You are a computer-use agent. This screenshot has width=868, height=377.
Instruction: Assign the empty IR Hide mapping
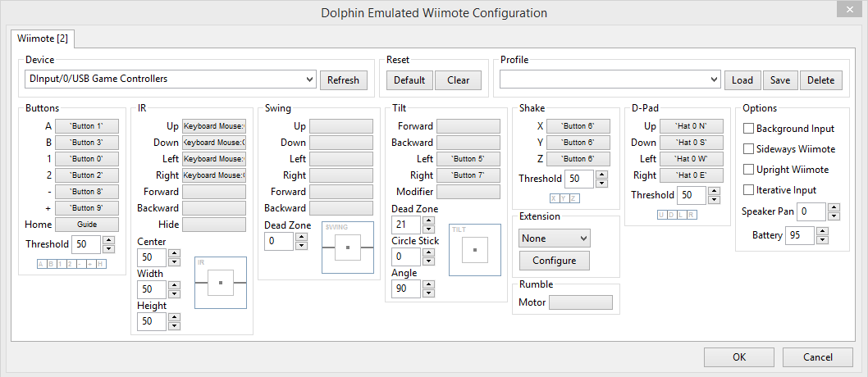(214, 225)
